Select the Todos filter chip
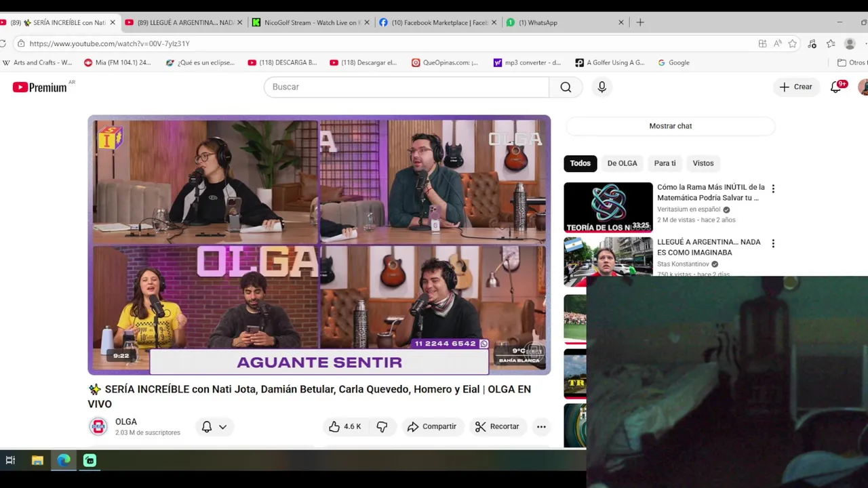Viewport: 868px width, 488px height. 580,163
